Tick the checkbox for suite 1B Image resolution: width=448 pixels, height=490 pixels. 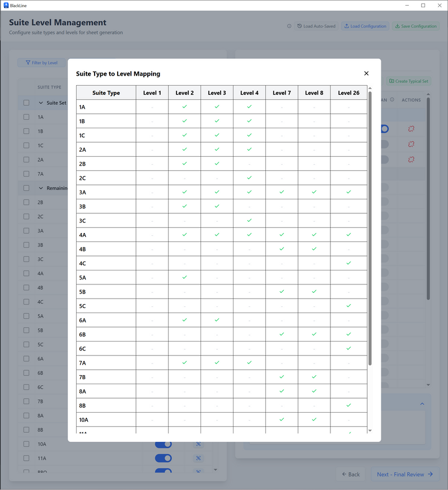tap(26, 131)
